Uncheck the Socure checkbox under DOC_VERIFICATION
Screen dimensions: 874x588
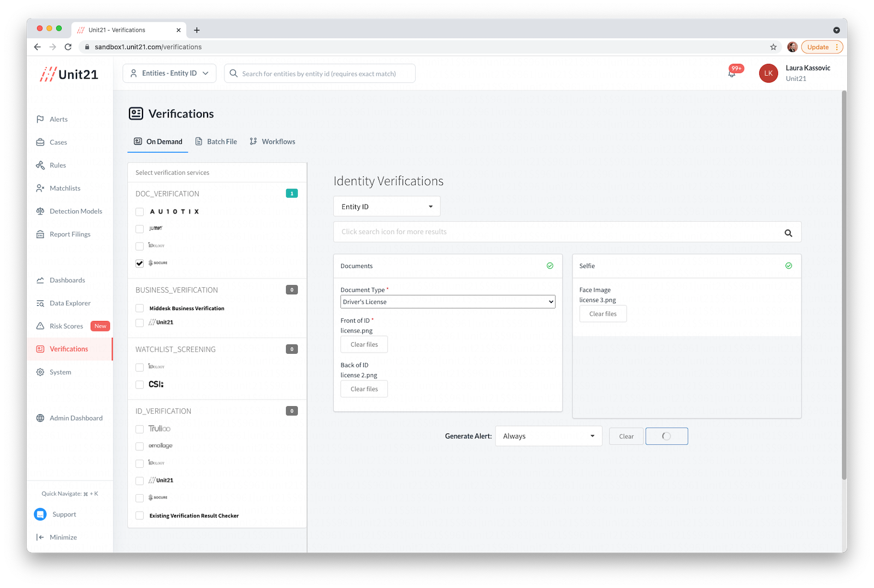(140, 263)
